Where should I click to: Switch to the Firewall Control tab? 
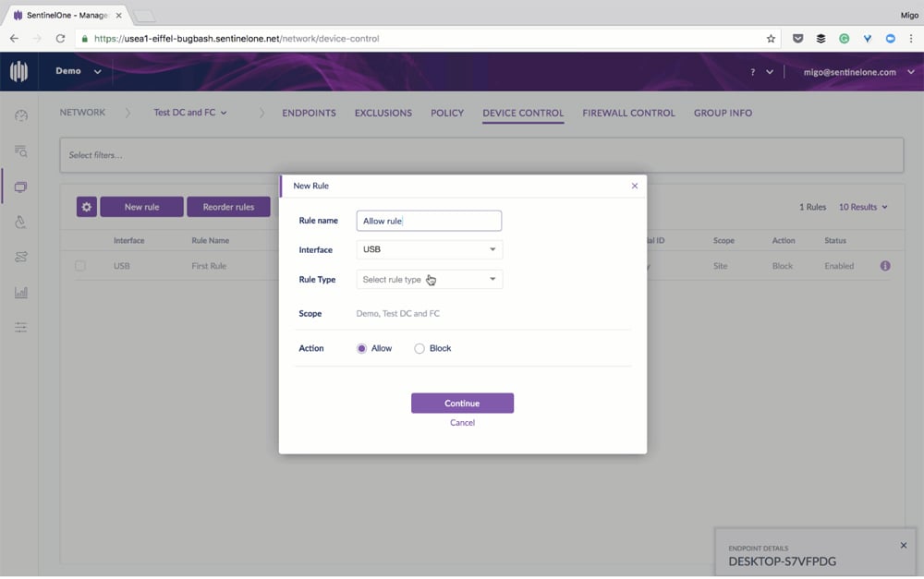coord(628,113)
